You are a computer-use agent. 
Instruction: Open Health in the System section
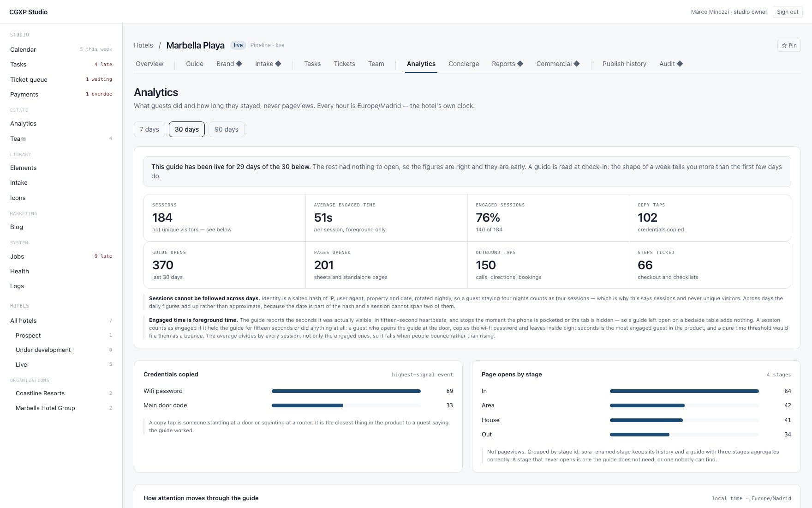pos(61,271)
